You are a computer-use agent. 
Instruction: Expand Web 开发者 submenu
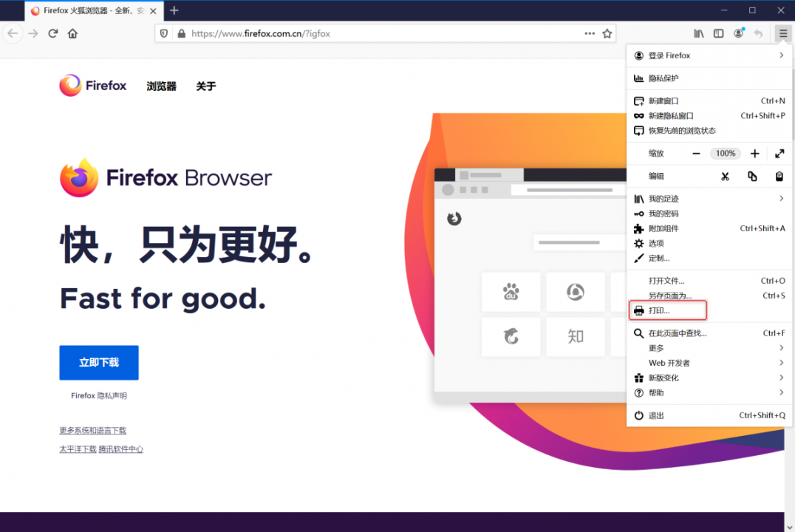tap(709, 363)
